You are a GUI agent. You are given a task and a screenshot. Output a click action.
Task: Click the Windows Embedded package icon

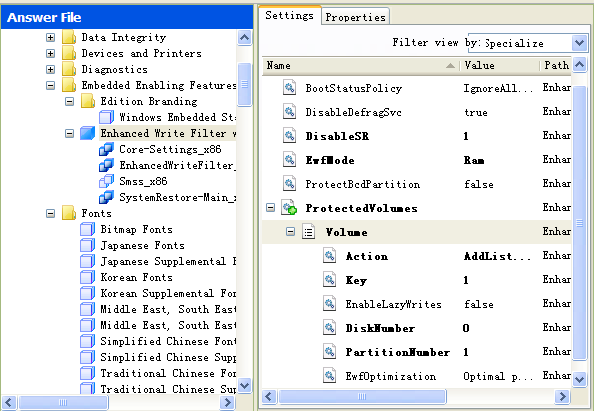click(x=106, y=117)
